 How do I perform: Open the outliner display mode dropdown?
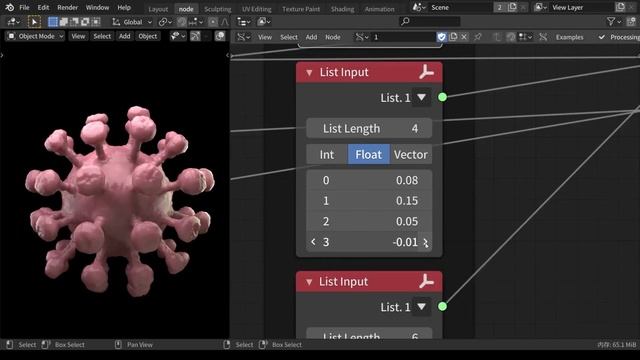coord(264,22)
